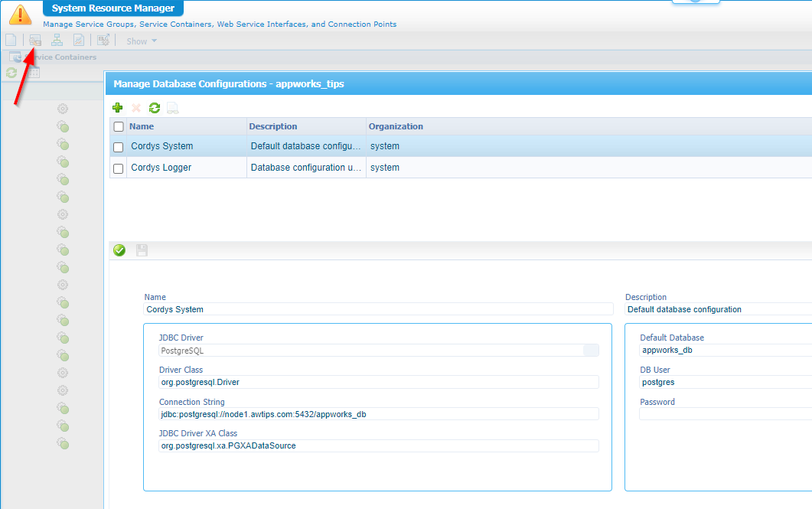Click into the Password field
Image resolution: width=812 pixels, height=509 pixels.
(724, 414)
